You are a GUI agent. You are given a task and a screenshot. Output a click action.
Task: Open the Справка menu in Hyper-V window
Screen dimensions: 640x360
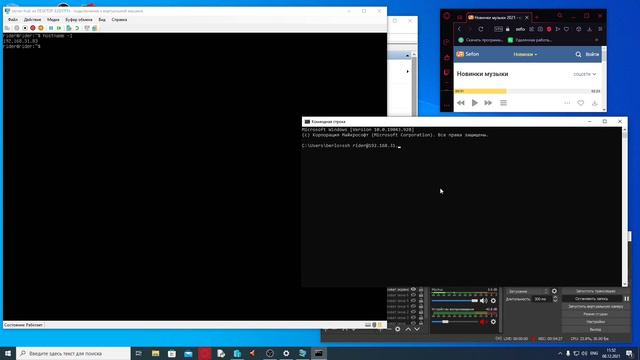click(119, 20)
